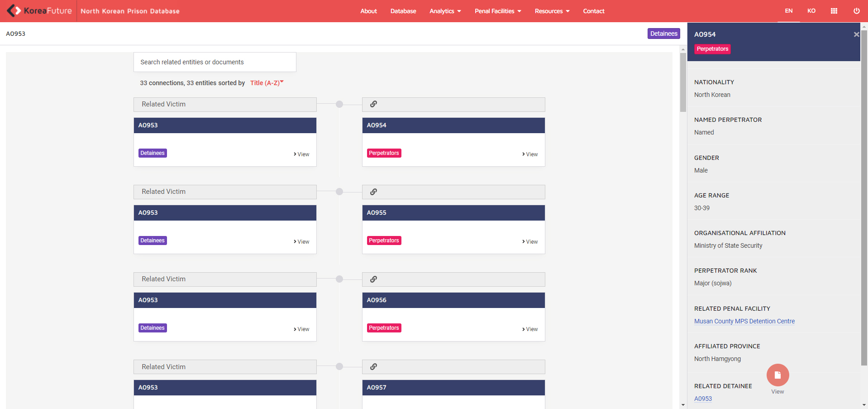
Task: Switch language to EN
Action: (788, 11)
